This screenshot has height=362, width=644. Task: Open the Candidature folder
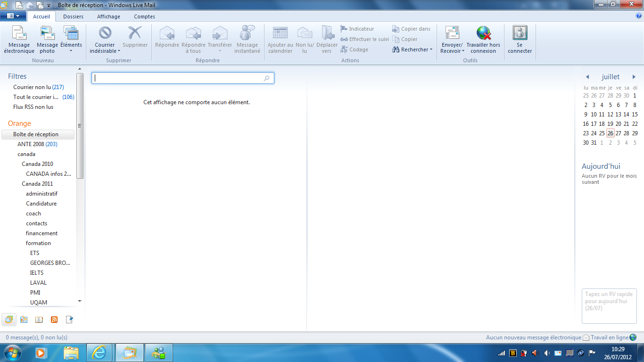click(x=41, y=204)
